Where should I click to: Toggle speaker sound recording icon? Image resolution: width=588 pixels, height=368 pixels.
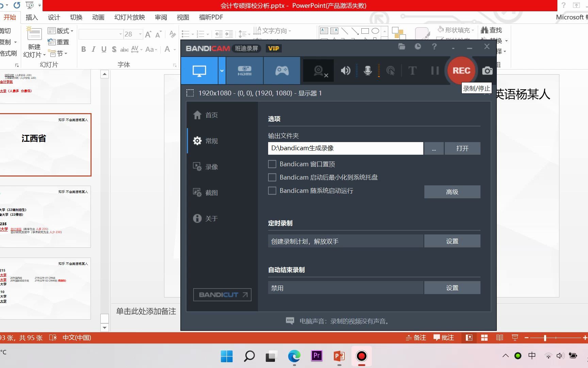345,71
